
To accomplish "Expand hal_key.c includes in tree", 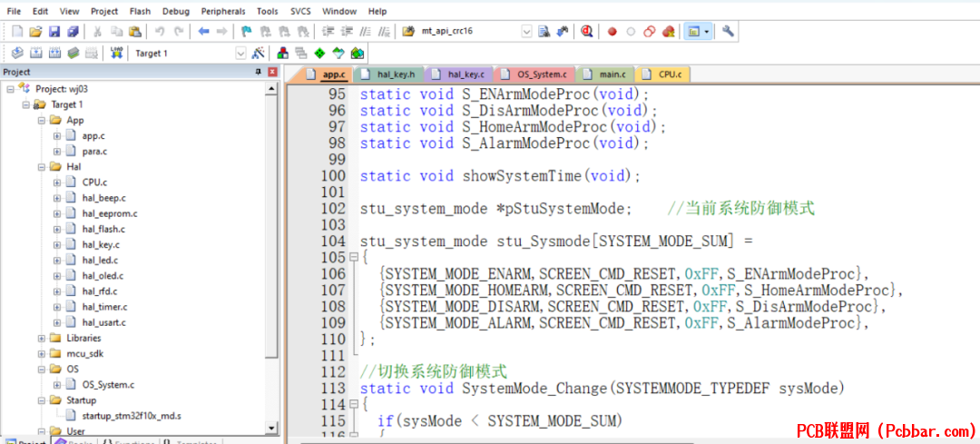I will pos(57,244).
